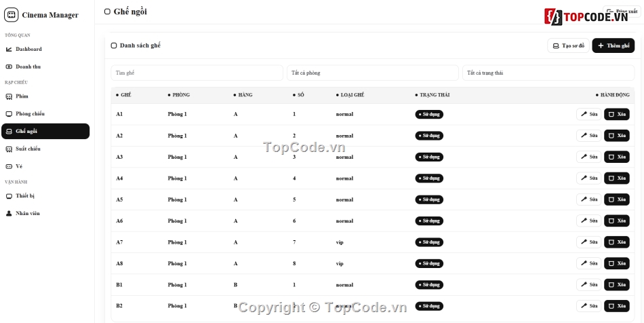Delete seat A1 with Xóa

coord(616,114)
